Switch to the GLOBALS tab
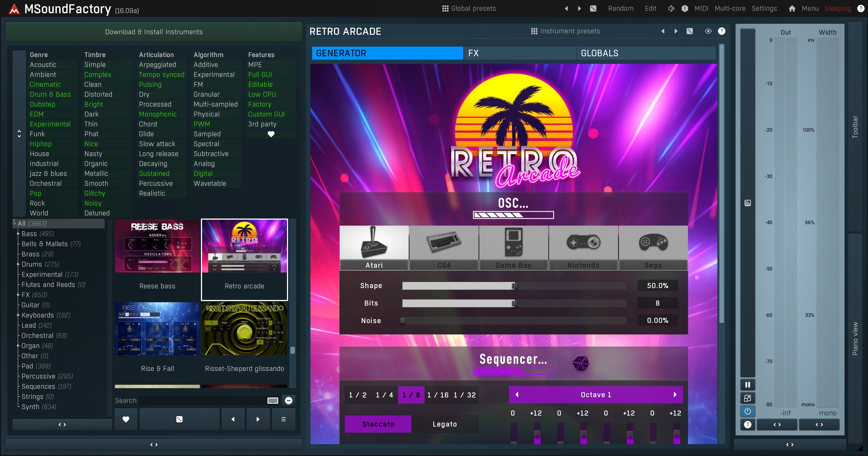Image resolution: width=868 pixels, height=456 pixels. pos(646,53)
